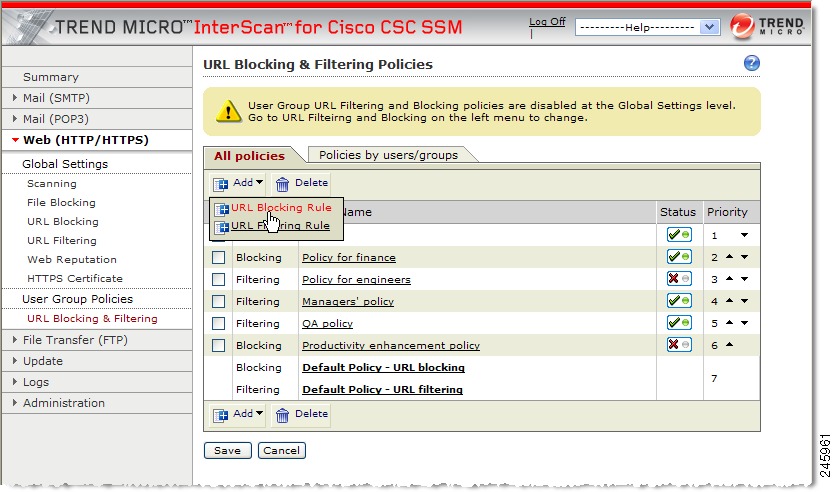Click the yellow warning triangle icon
The height and width of the screenshot is (492, 836).
tap(228, 111)
